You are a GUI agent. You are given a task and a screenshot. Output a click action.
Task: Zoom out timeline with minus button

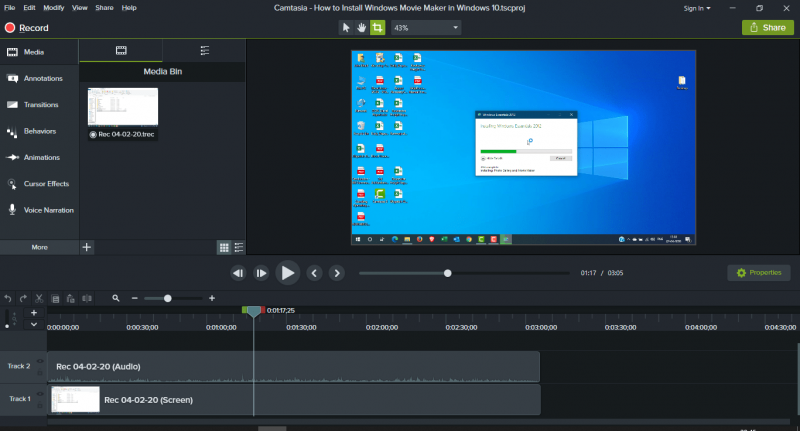tap(135, 298)
